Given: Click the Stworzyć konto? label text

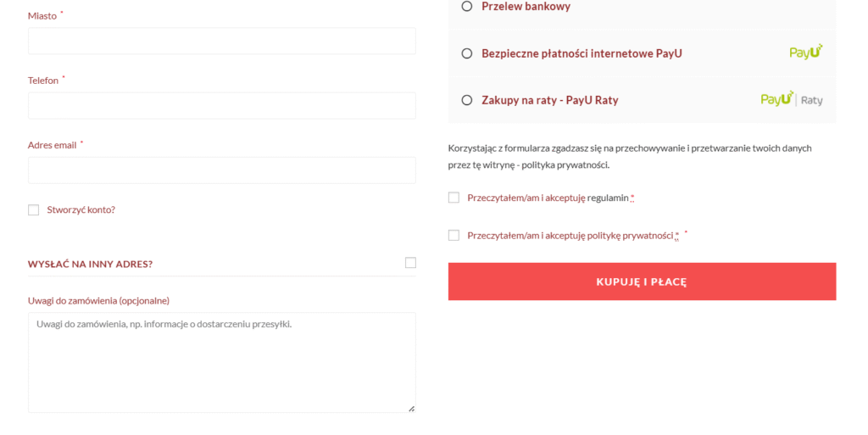Looking at the screenshot, I should click(x=81, y=209).
